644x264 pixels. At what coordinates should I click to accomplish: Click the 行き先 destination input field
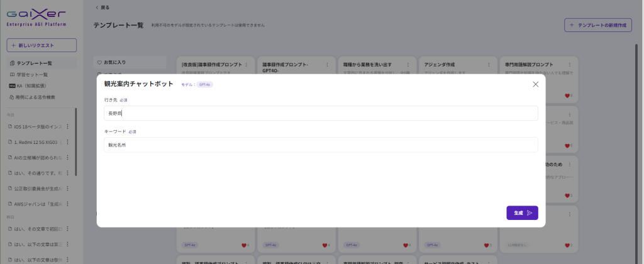tap(321, 113)
